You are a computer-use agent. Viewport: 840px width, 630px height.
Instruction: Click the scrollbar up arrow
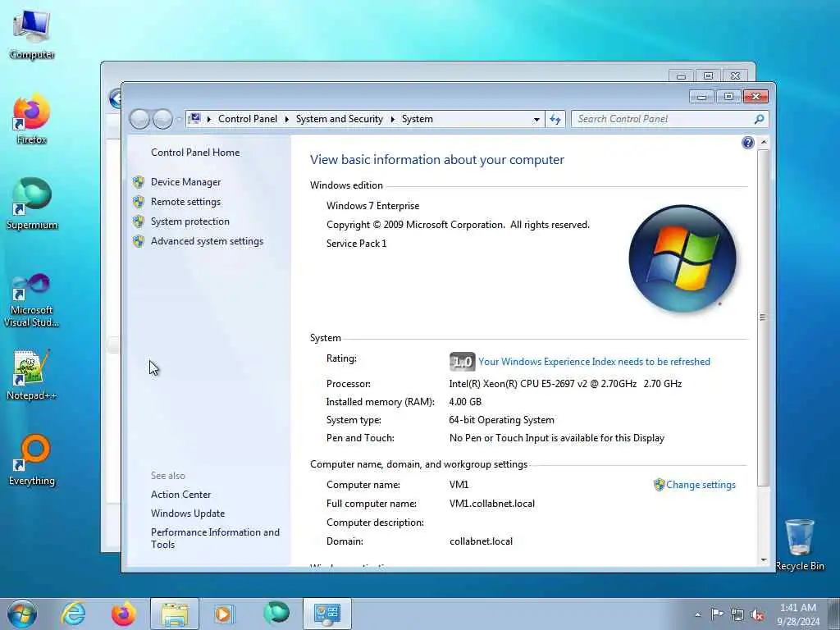(x=764, y=142)
